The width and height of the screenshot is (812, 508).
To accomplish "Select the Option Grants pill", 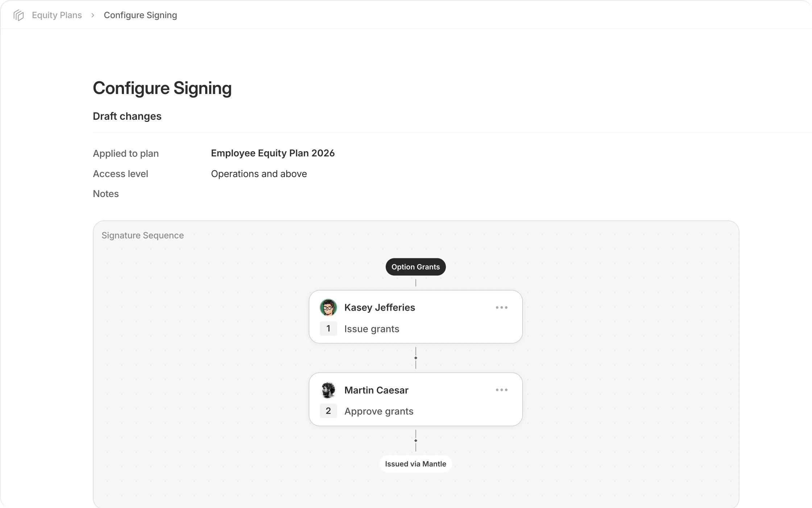I will tap(416, 267).
